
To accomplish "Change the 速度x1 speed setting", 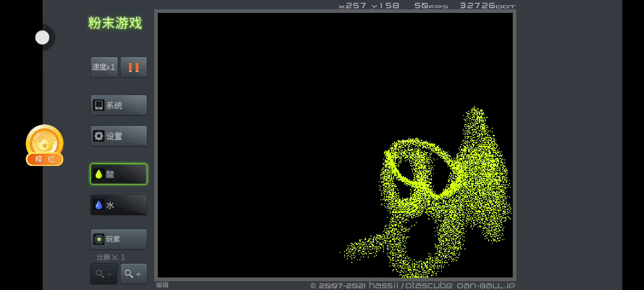I will 104,67.
